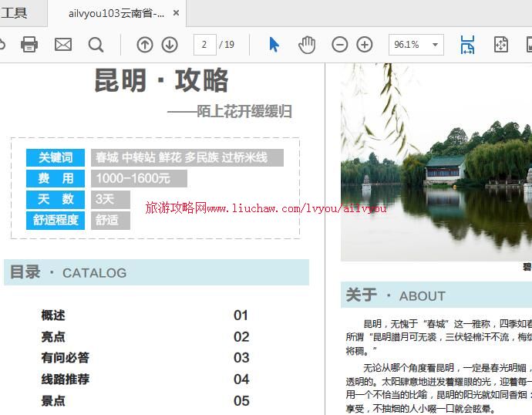Zoom in with the plus button
Screen dimensions: 532x415
(x=365, y=45)
